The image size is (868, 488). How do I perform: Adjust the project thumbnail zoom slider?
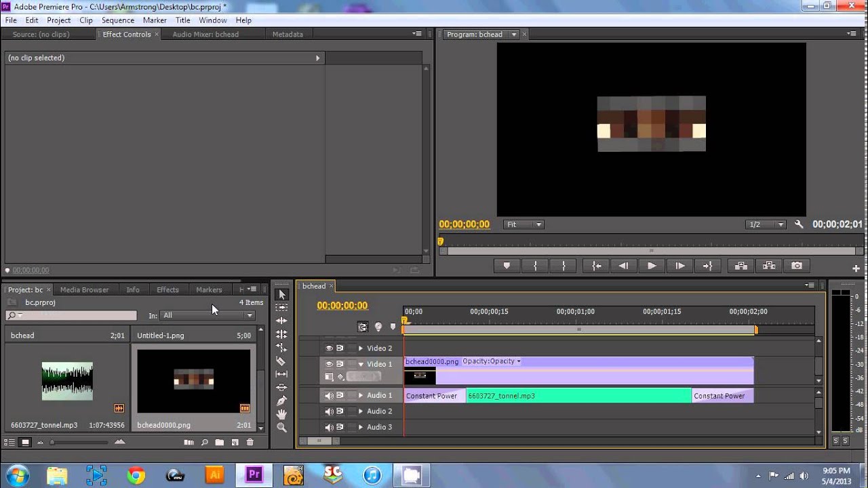[53, 442]
